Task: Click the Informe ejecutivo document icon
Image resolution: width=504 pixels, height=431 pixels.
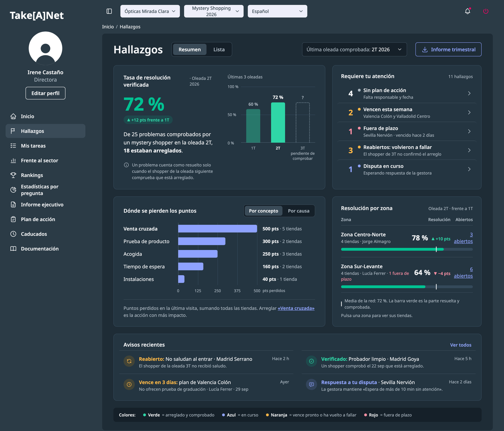Action: tap(13, 205)
